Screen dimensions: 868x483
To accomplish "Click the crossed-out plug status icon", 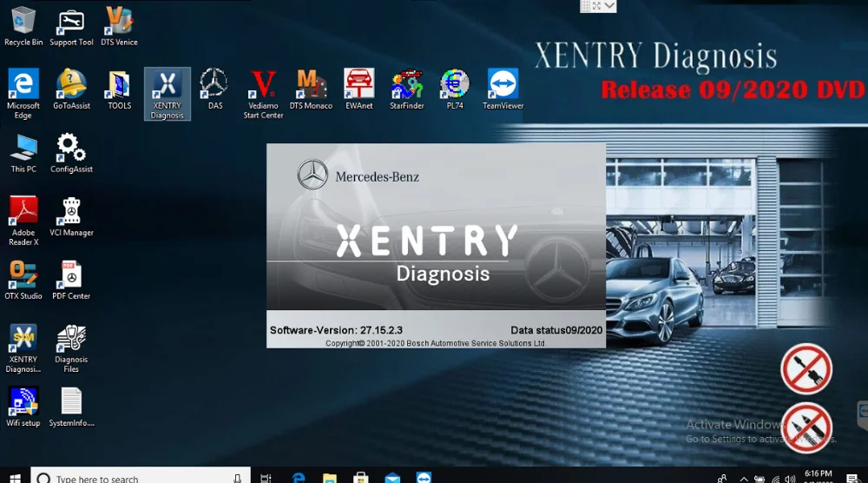I will (806, 369).
